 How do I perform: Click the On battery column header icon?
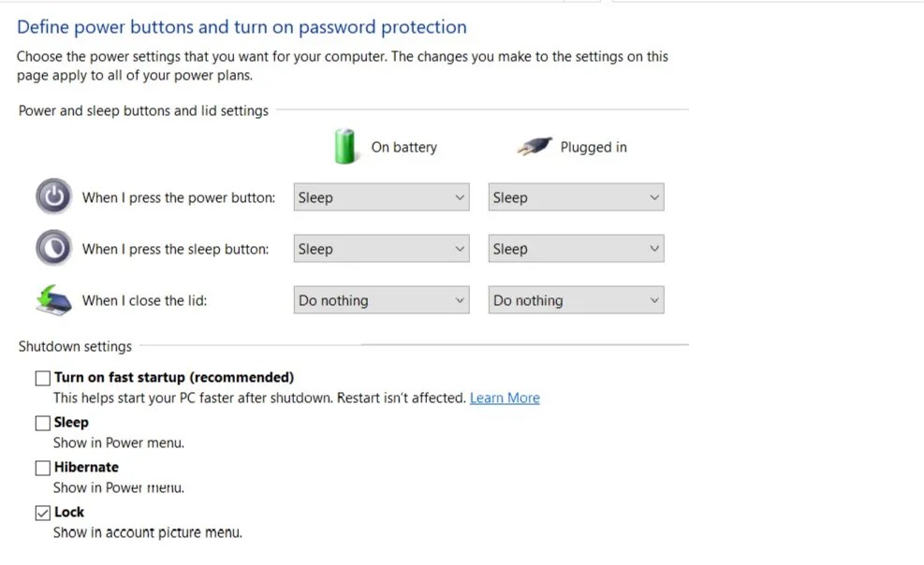click(345, 146)
